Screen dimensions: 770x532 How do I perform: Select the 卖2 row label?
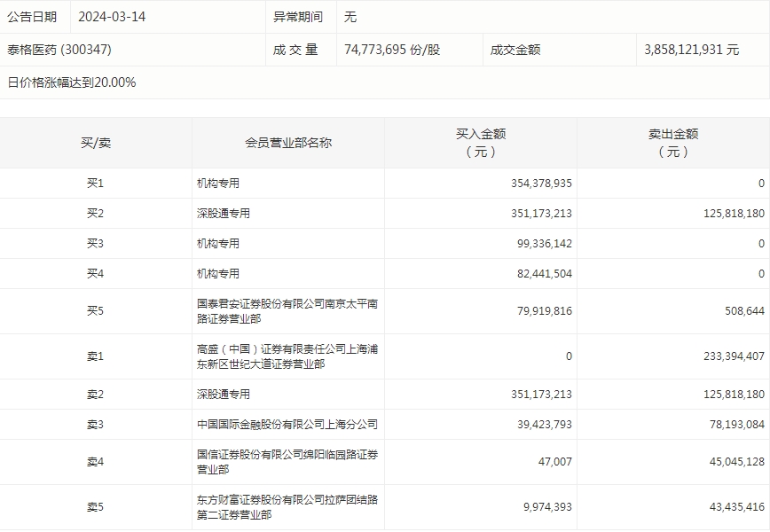pyautogui.click(x=95, y=394)
